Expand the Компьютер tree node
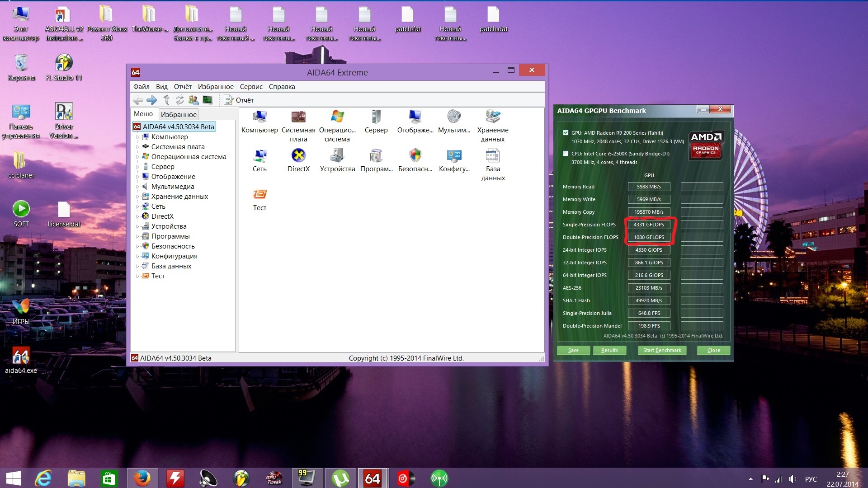 [x=137, y=137]
